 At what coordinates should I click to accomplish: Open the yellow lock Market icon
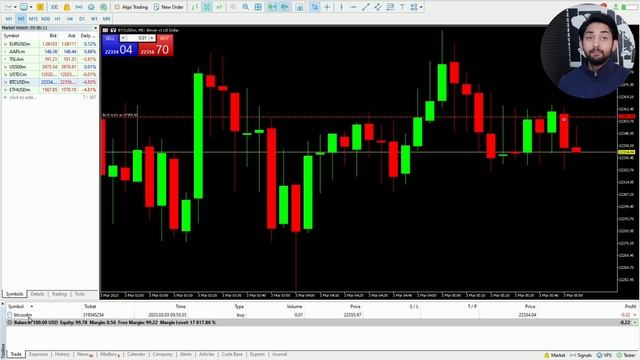67,7
